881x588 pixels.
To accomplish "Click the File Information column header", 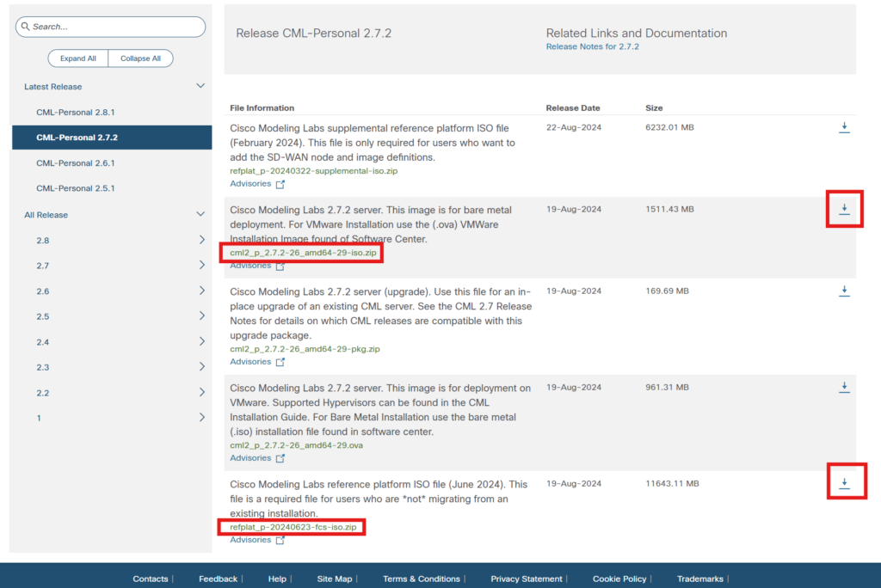I will 262,107.
